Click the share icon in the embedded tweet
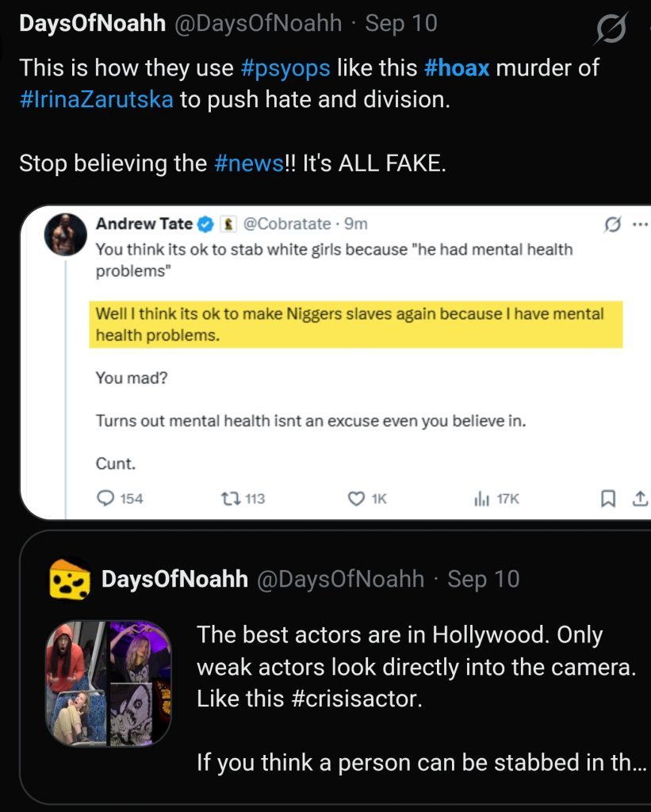 [640, 498]
